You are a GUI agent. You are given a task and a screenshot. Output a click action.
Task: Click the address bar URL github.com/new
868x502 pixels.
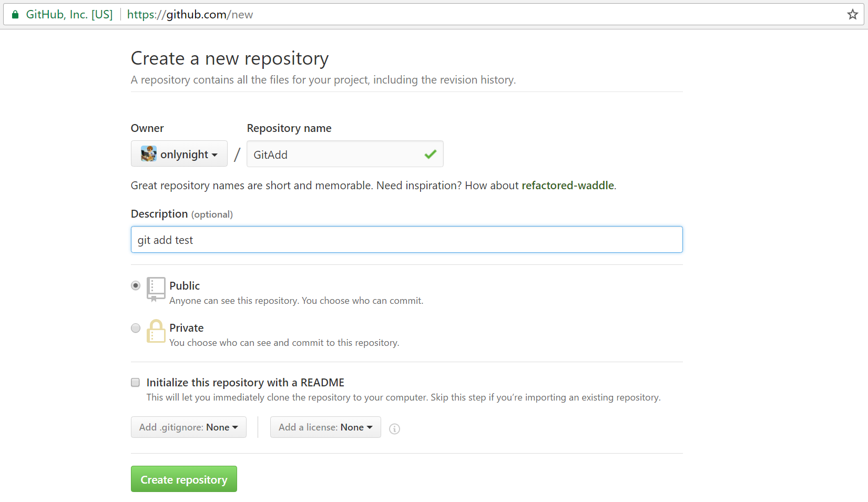190,15
